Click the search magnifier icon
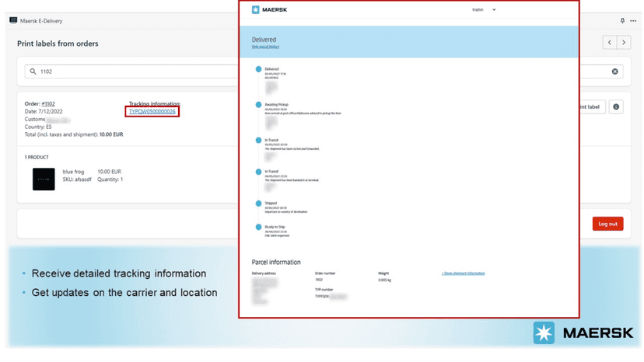Viewport: 644px width, 362px height. coord(33,71)
